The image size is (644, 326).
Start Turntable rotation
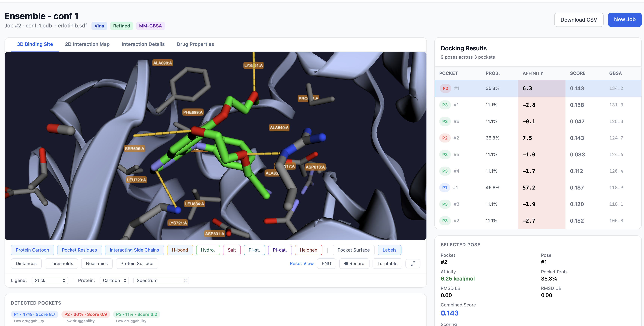point(387,263)
